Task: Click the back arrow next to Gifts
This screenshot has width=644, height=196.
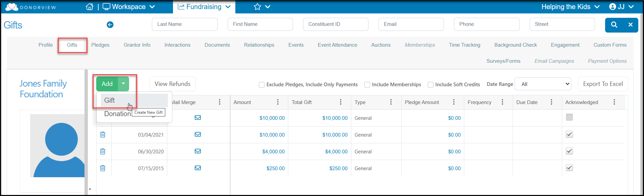Action: coord(110,24)
